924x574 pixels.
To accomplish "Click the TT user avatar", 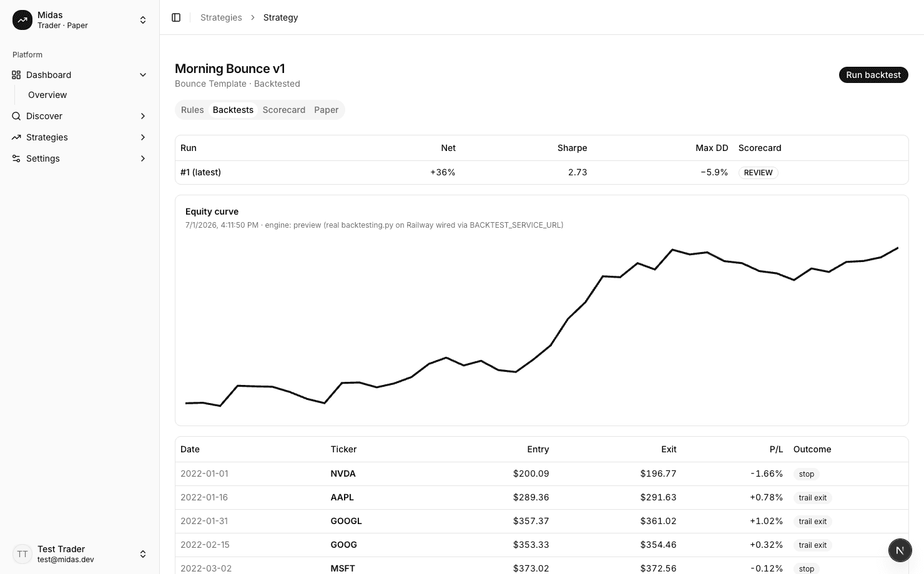I will pyautogui.click(x=22, y=554).
